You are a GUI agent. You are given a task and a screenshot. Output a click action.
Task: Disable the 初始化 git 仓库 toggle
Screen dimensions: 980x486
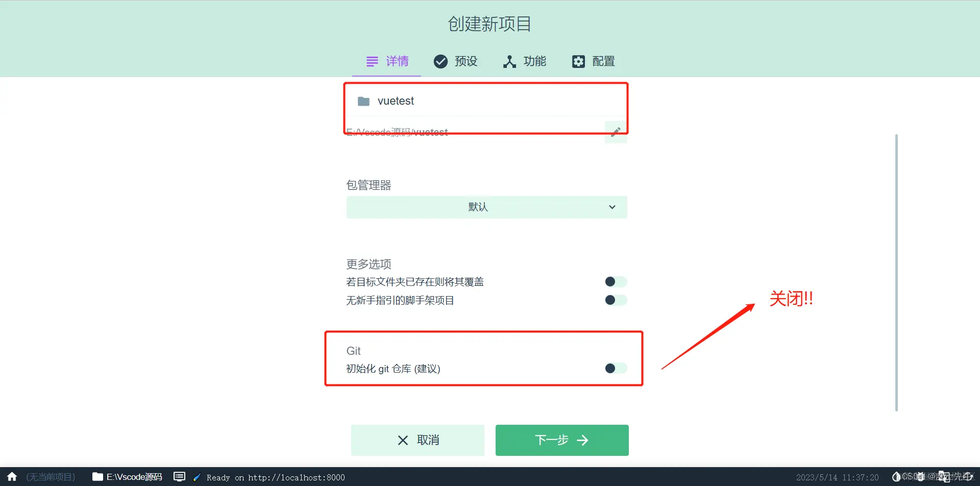point(615,368)
